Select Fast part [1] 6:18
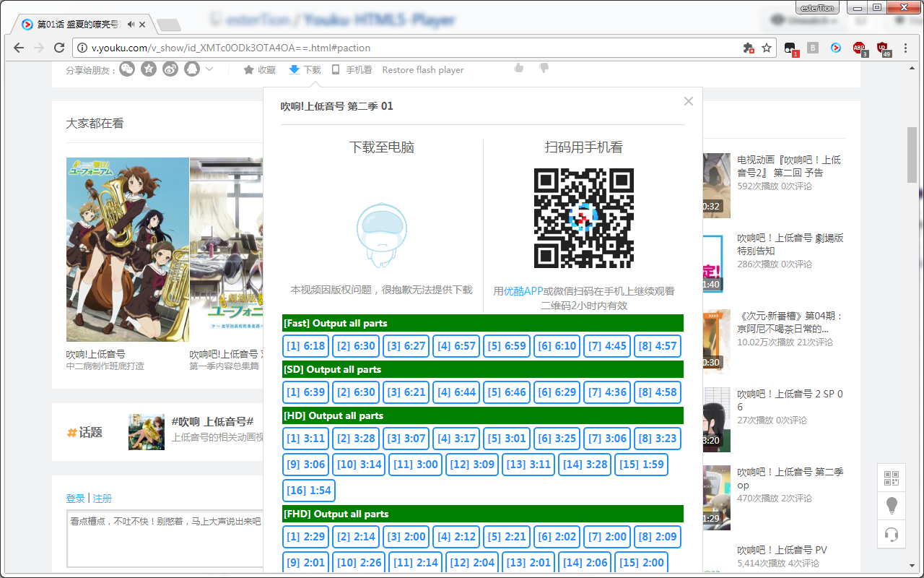The image size is (924, 578). pyautogui.click(x=306, y=346)
